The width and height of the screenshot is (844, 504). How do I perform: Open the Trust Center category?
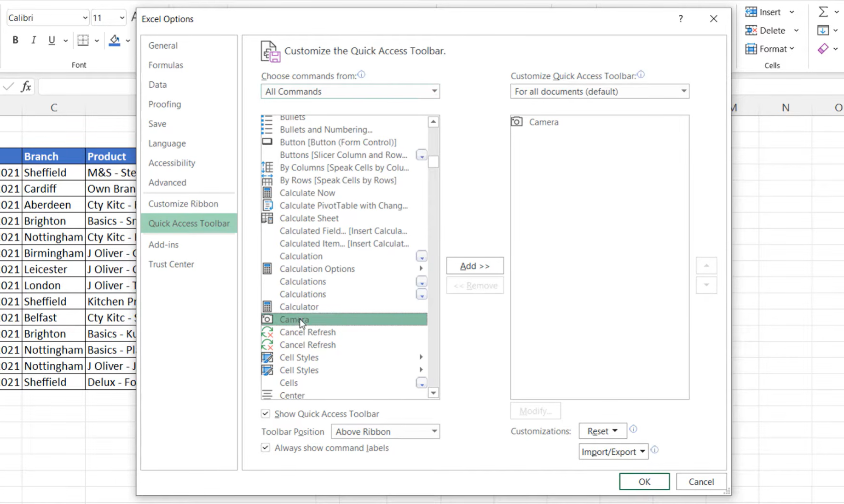point(171,264)
